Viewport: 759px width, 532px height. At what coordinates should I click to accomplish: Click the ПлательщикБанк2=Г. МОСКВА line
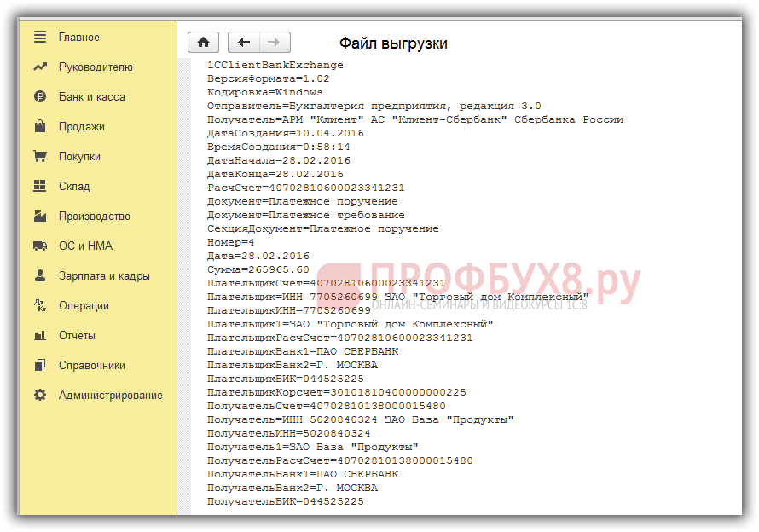point(292,365)
